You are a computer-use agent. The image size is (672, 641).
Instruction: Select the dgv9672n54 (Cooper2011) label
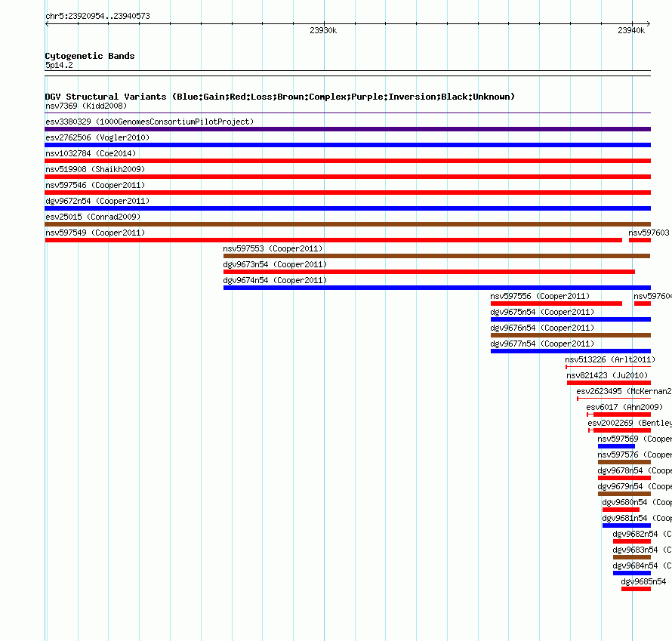(97, 201)
